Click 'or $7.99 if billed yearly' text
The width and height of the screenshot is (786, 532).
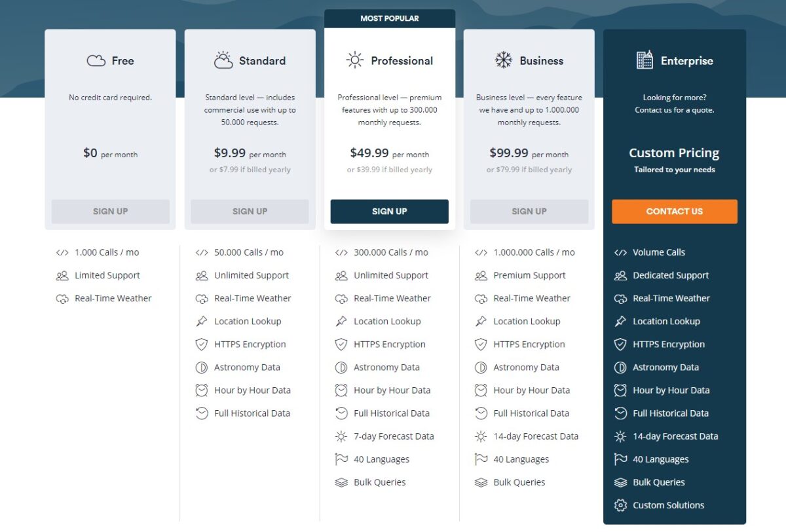pos(250,170)
